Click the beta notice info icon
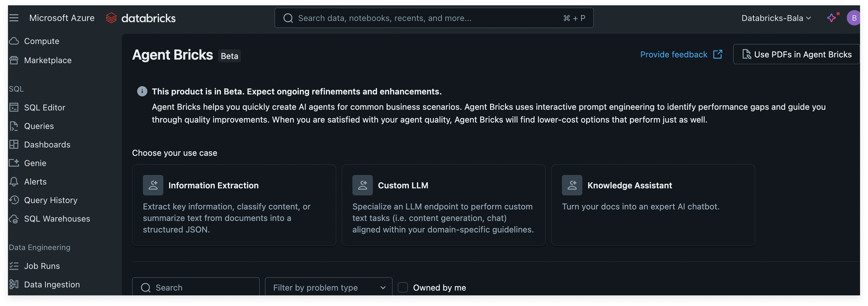 tap(142, 91)
